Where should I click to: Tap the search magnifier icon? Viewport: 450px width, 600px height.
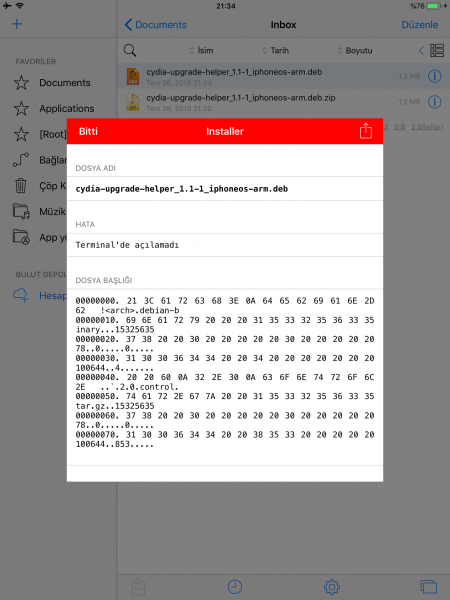(130, 50)
